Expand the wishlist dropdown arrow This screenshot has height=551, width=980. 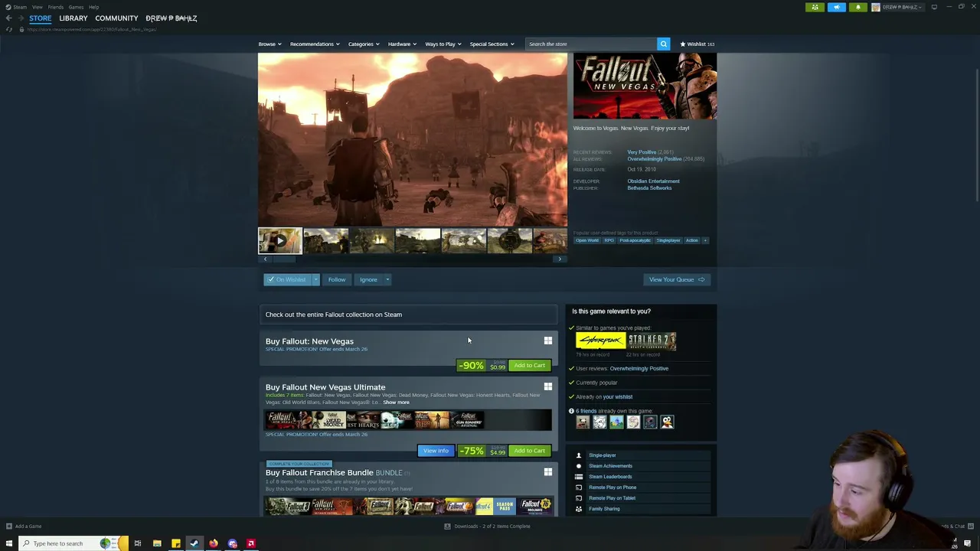click(315, 279)
